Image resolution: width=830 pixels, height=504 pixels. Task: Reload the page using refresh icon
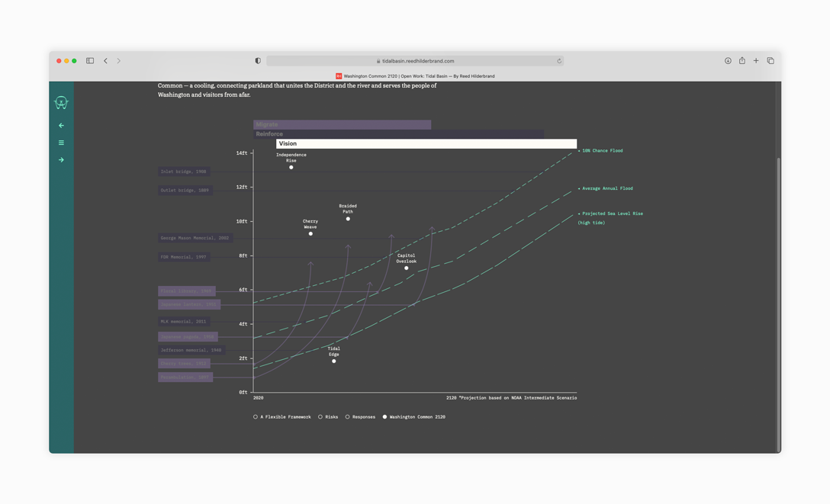click(558, 61)
